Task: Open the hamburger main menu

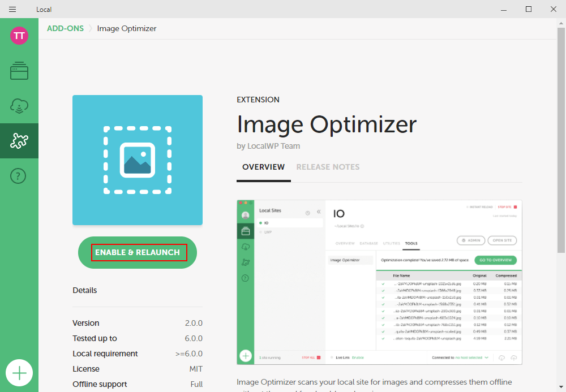Action: point(12,10)
